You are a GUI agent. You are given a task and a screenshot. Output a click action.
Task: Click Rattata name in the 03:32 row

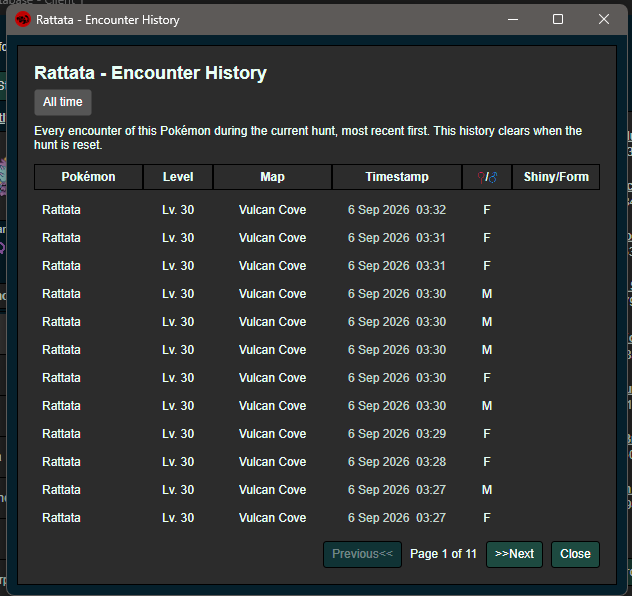point(61,210)
